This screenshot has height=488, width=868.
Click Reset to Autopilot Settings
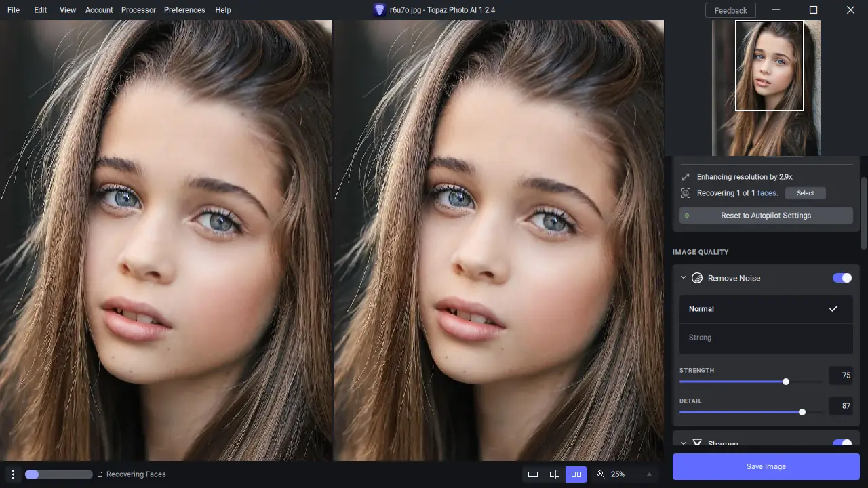766,216
